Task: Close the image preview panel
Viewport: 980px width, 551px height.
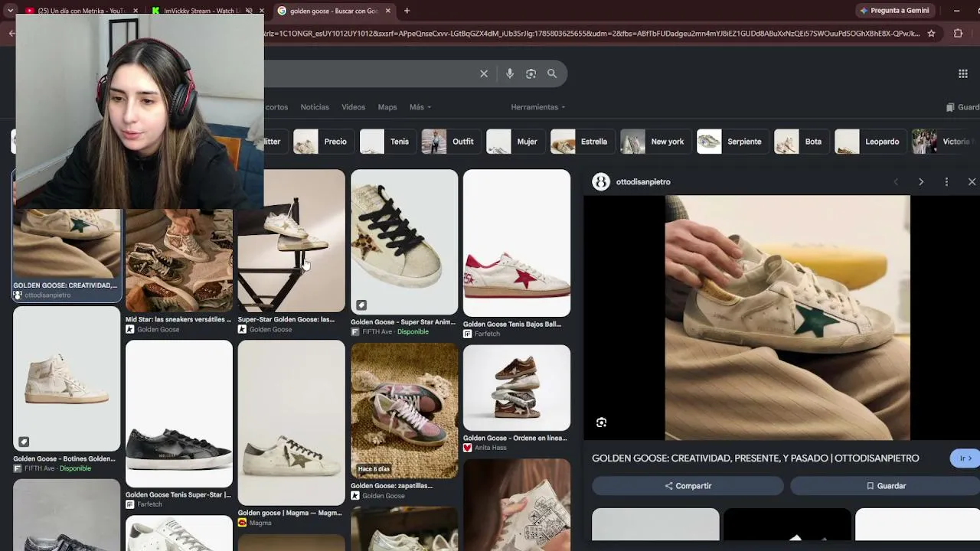Action: pyautogui.click(x=972, y=182)
